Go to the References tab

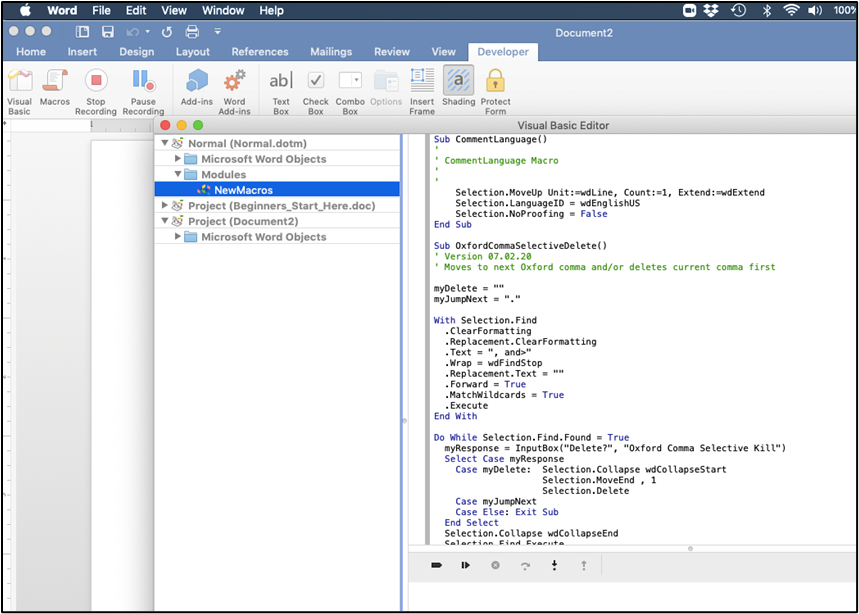click(260, 51)
